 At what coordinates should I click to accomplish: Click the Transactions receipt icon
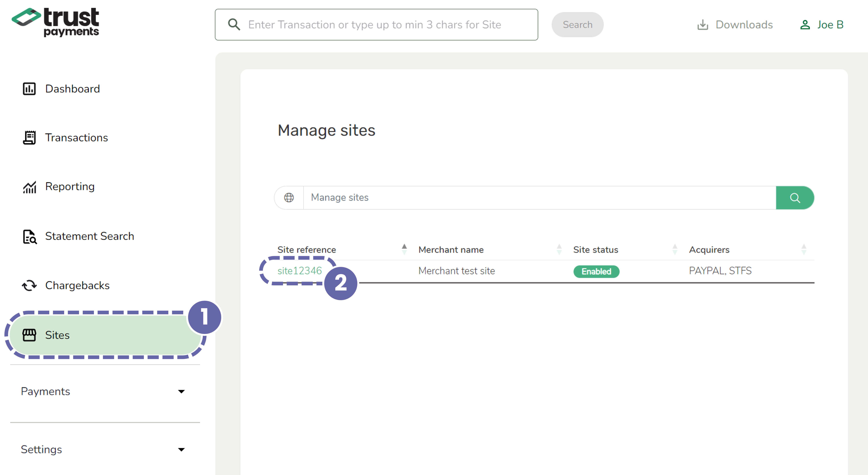point(29,138)
